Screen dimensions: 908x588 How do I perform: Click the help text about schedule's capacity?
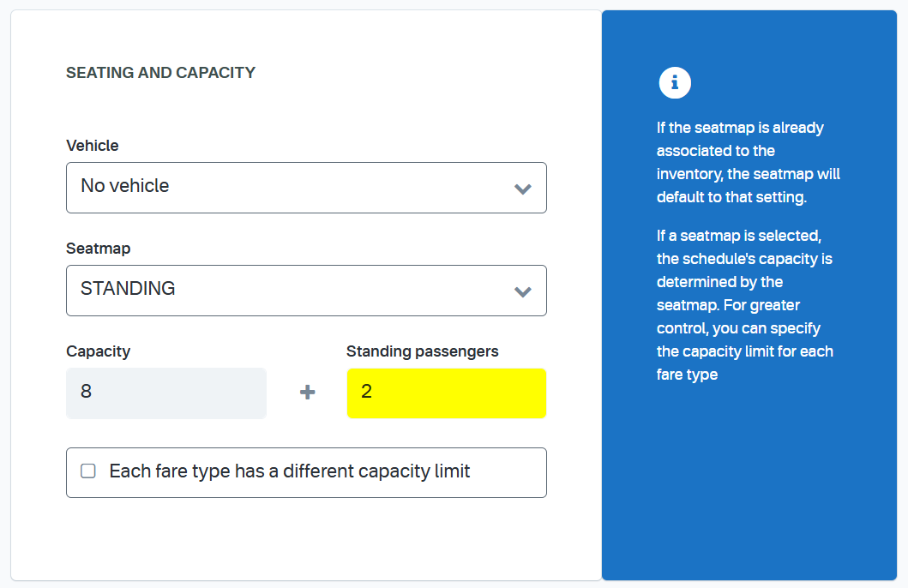click(x=745, y=305)
